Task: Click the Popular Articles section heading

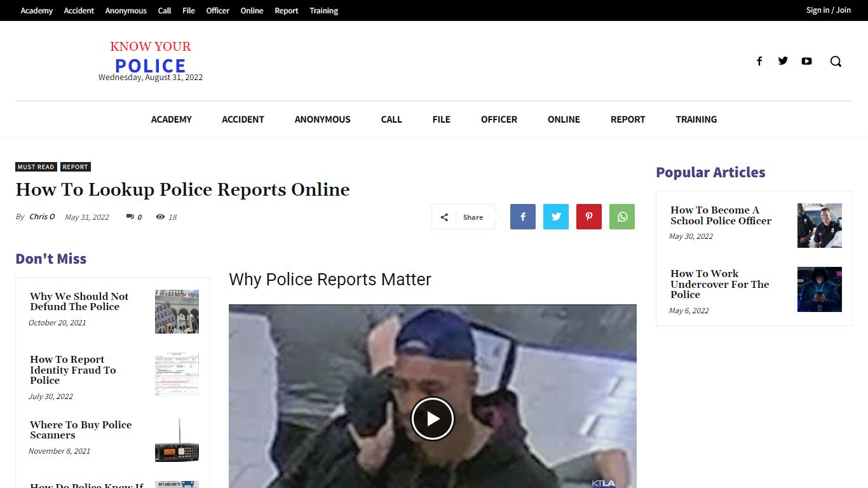Action: [x=710, y=172]
